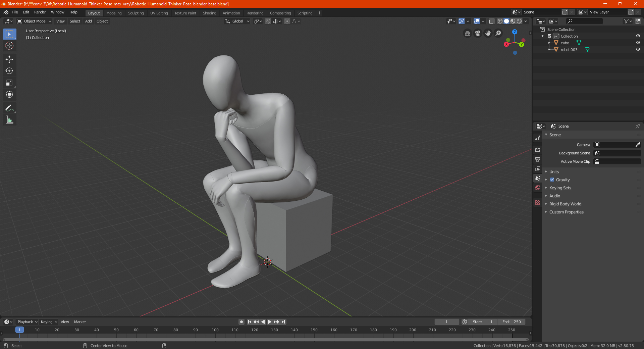This screenshot has width=644, height=349.
Task: Switch to the Modeling workspace tab
Action: [114, 13]
